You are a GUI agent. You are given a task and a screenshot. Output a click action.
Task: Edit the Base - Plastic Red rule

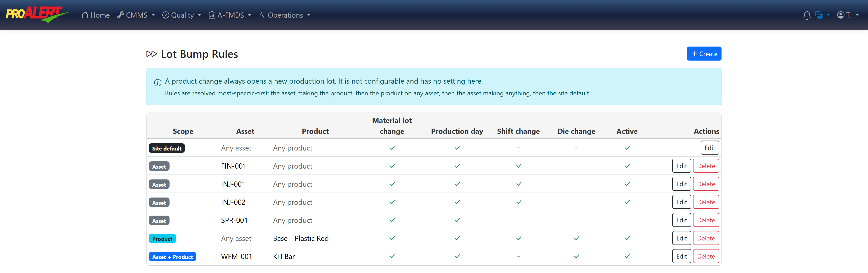click(x=681, y=238)
